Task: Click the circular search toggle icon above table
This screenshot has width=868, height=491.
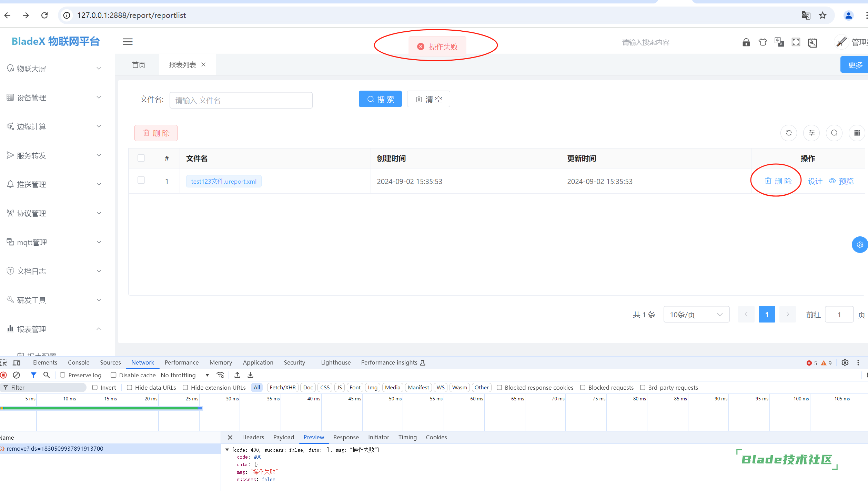Action: tap(834, 133)
